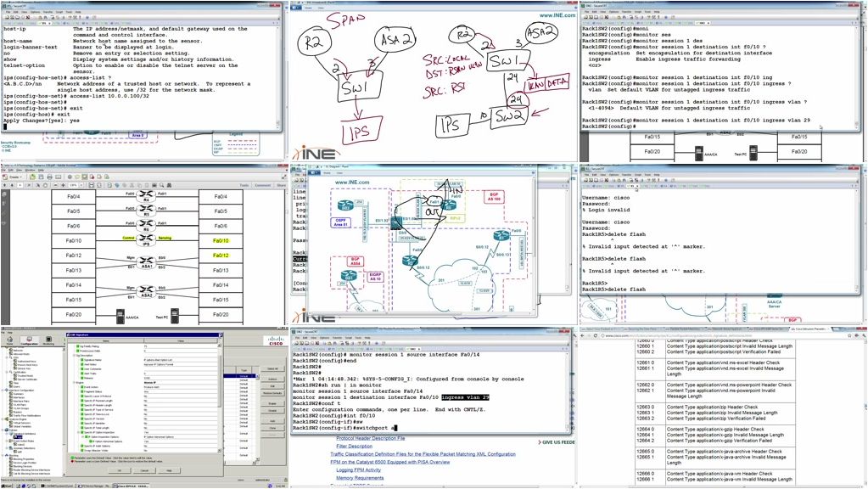Open the Configuration view in Cisco IDM
The height and width of the screenshot is (489, 868).
click(x=29, y=340)
